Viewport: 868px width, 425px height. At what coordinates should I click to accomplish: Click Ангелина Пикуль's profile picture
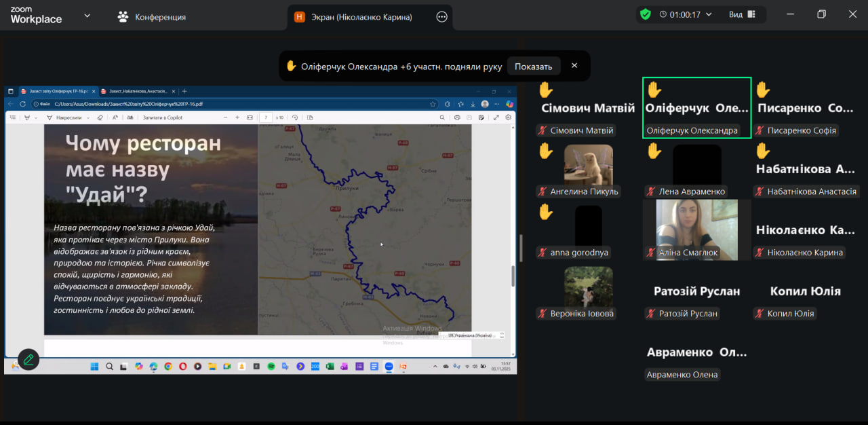(588, 164)
